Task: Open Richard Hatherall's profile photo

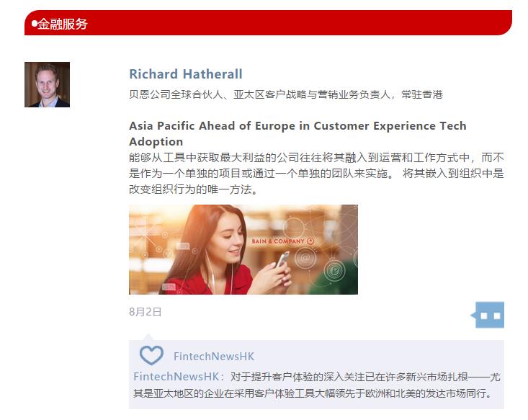Action: tap(47, 84)
